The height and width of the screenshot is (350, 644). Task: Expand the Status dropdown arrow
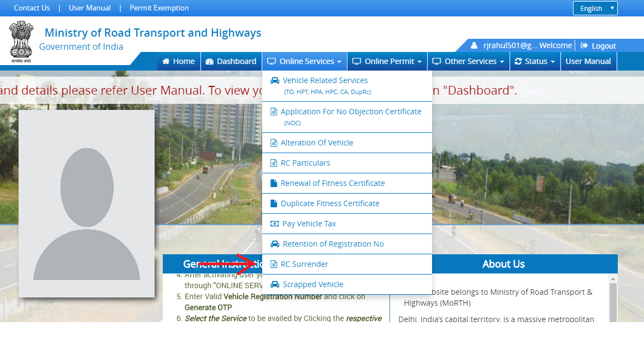(553, 62)
